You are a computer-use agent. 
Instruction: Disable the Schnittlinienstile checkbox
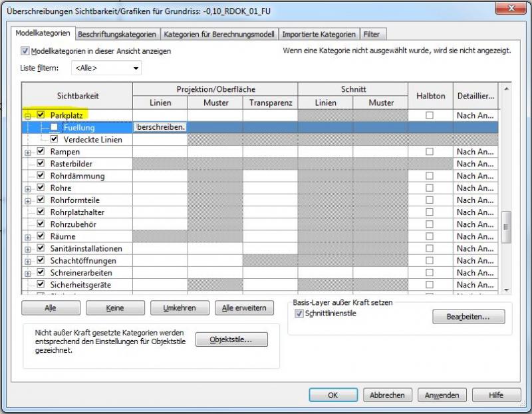[x=299, y=313]
